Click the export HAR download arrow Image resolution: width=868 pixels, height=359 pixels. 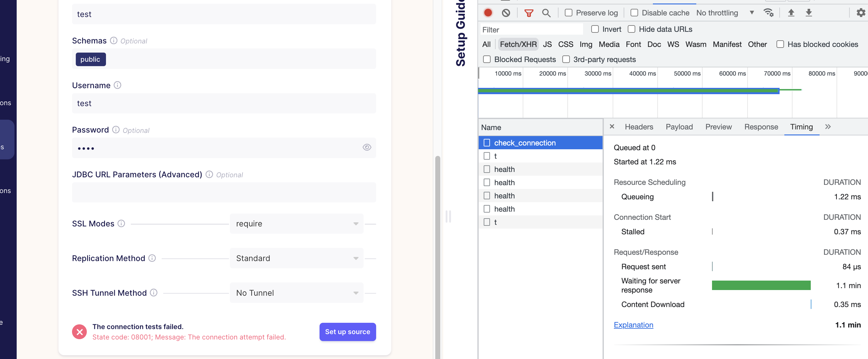coord(808,13)
